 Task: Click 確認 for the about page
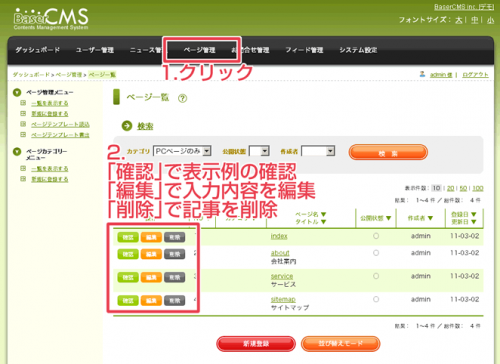(128, 254)
